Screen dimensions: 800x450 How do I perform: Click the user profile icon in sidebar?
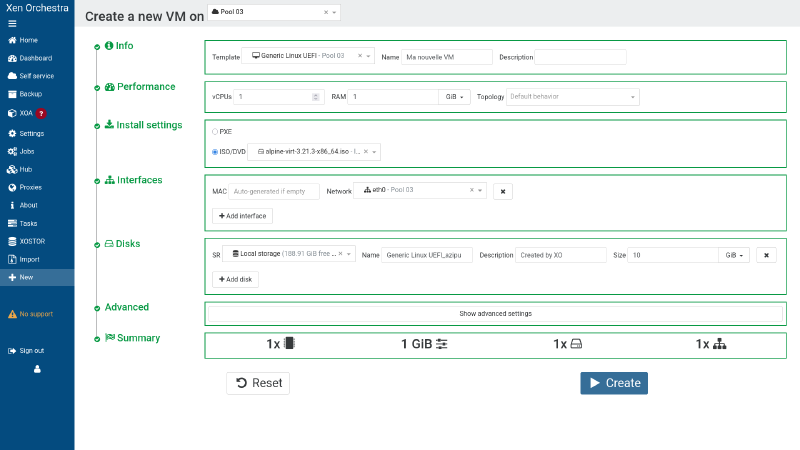click(x=37, y=369)
